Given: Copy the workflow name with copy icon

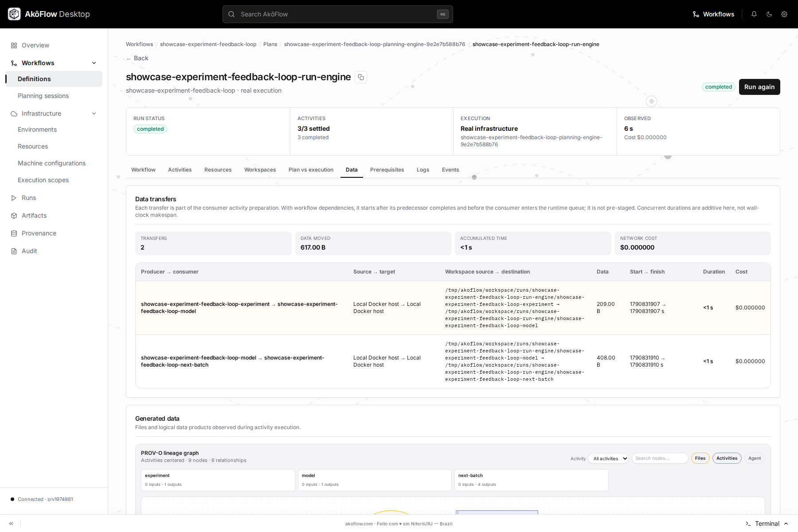Looking at the screenshot, I should click(361, 77).
